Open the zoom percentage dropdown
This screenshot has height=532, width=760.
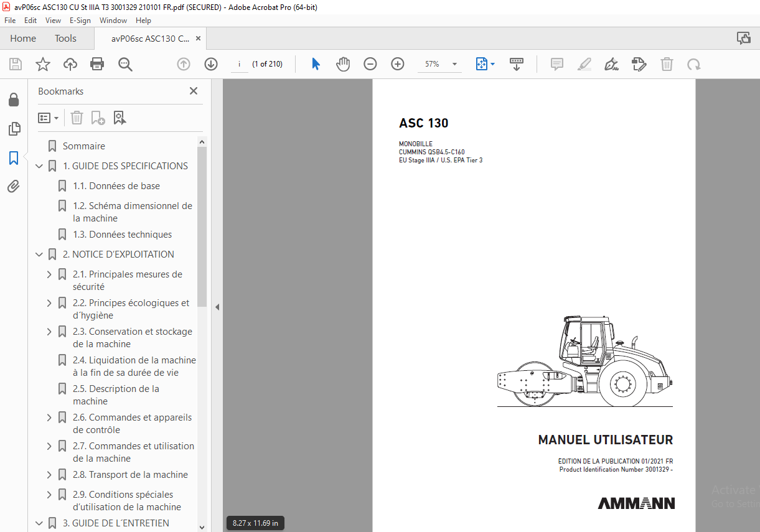[x=455, y=64]
